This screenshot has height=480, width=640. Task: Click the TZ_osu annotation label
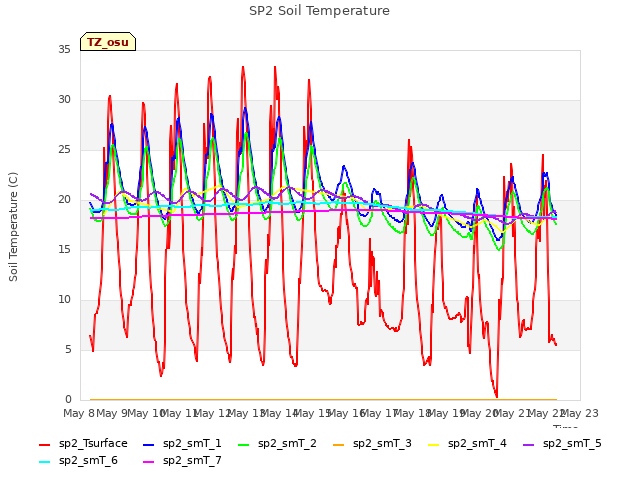pyautogui.click(x=108, y=42)
